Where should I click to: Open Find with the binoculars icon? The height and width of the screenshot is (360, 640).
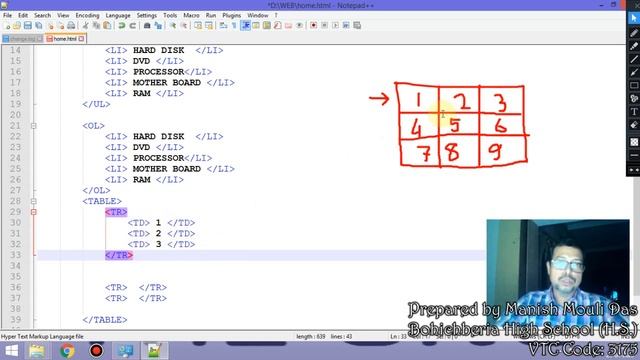[x=147, y=25]
